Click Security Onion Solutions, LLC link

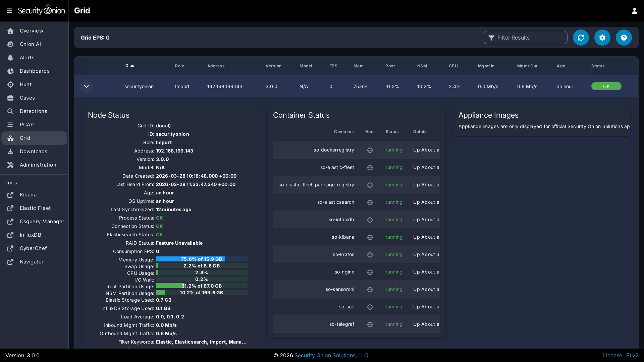(331, 355)
